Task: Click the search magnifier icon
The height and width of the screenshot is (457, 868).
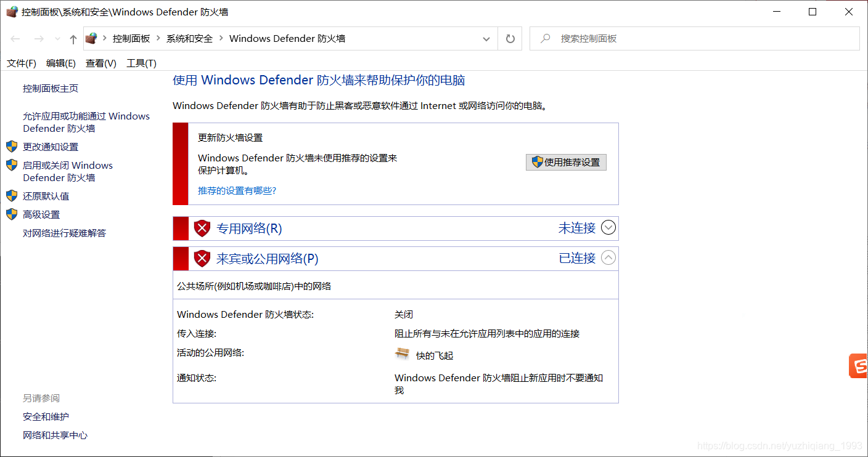Action: 545,38
